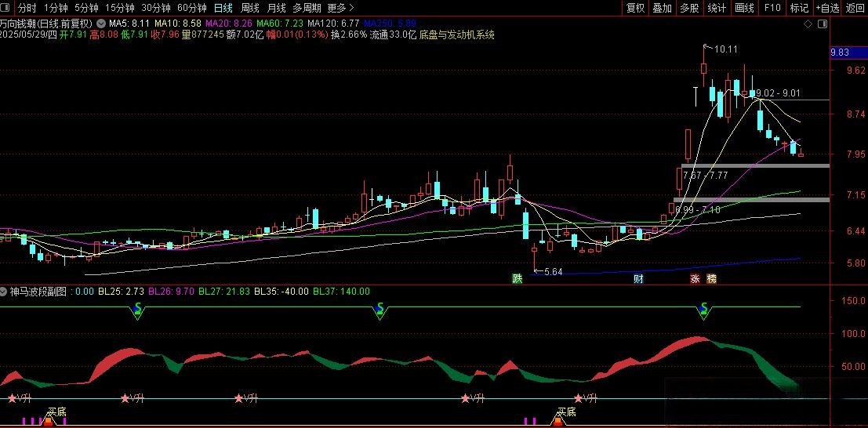
Task: Click the red 涨 marker icon
Action: 695,278
